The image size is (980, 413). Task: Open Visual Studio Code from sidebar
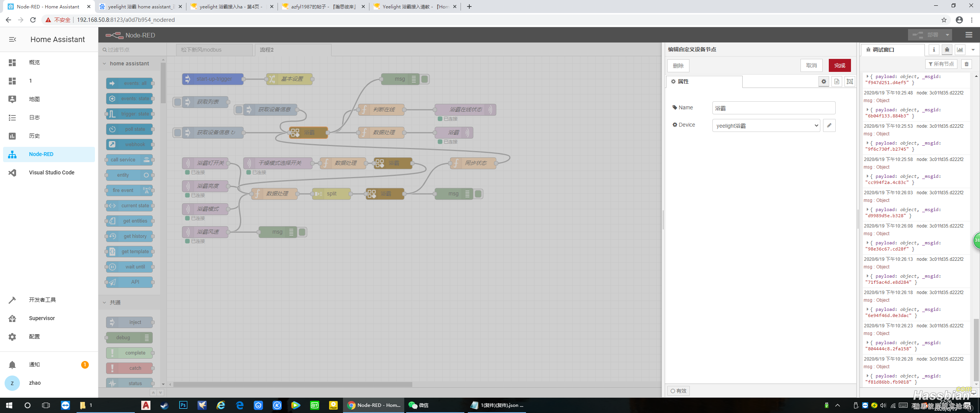[49, 172]
